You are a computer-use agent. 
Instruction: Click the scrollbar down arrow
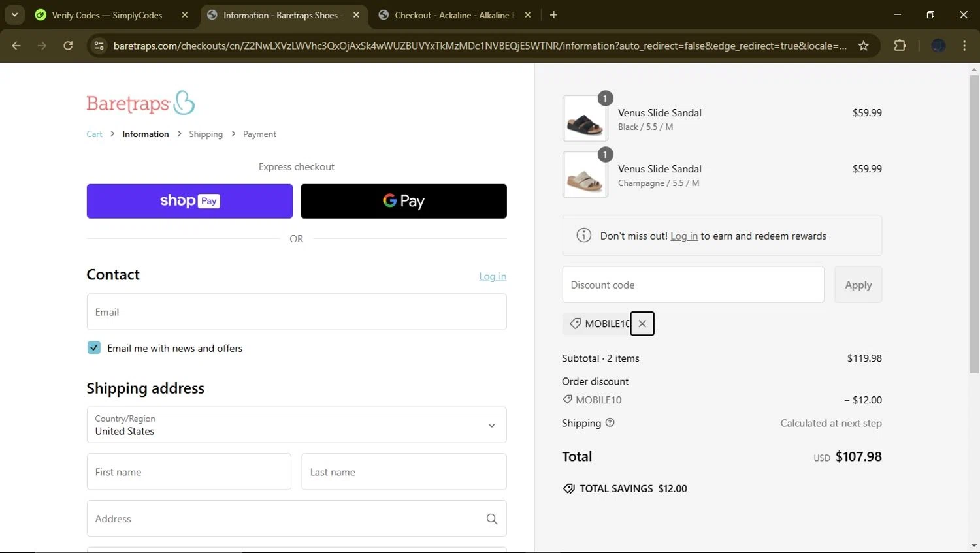974,545
